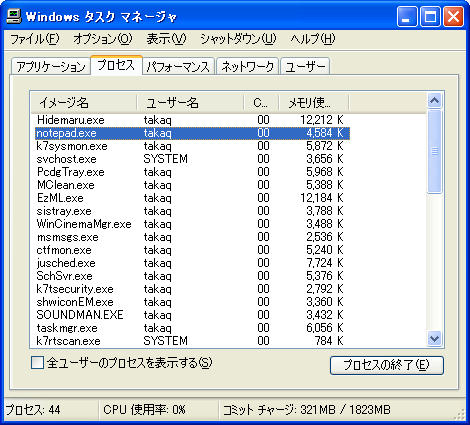
Task: Click コミット チャージ status bar entry
Action: [x=306, y=410]
